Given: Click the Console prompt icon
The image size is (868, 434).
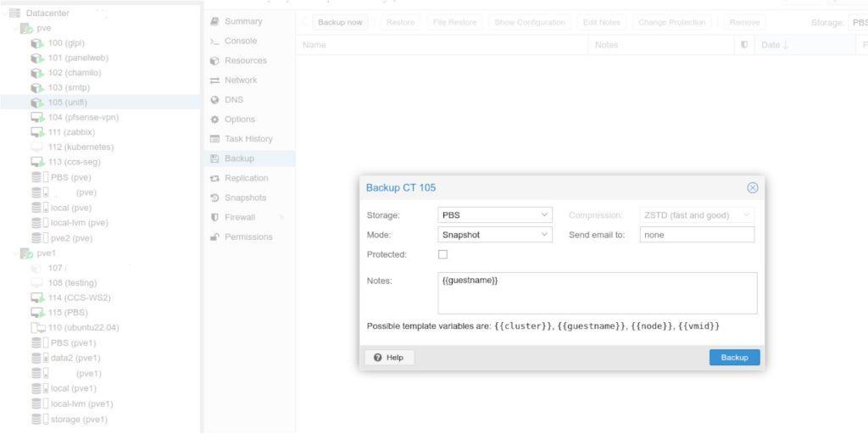Looking at the screenshot, I should (214, 41).
